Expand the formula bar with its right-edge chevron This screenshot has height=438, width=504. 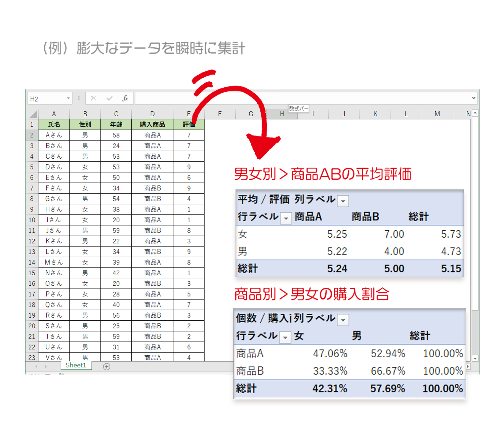click(474, 98)
